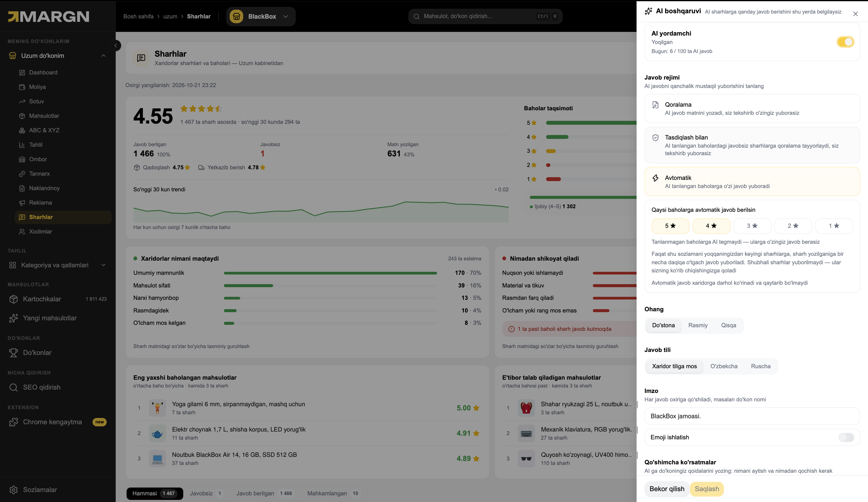Click Reklama megaphone icon

22,203
